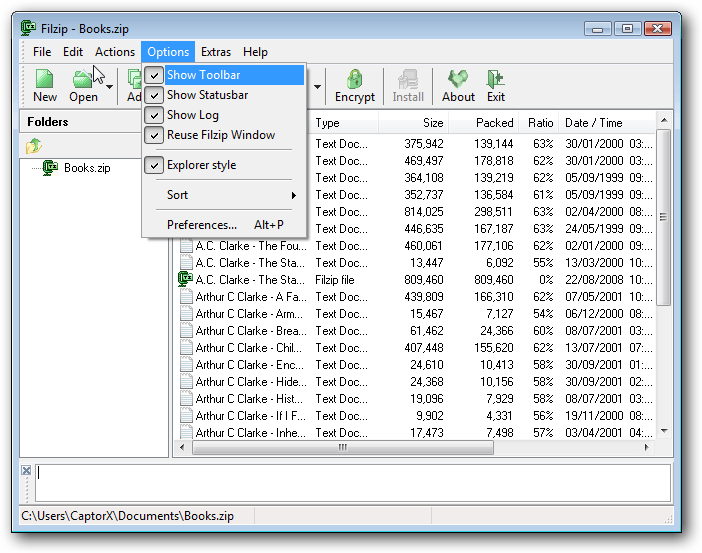Toggle Show Toolbar option
This screenshot has height=553, width=702.
coord(224,75)
